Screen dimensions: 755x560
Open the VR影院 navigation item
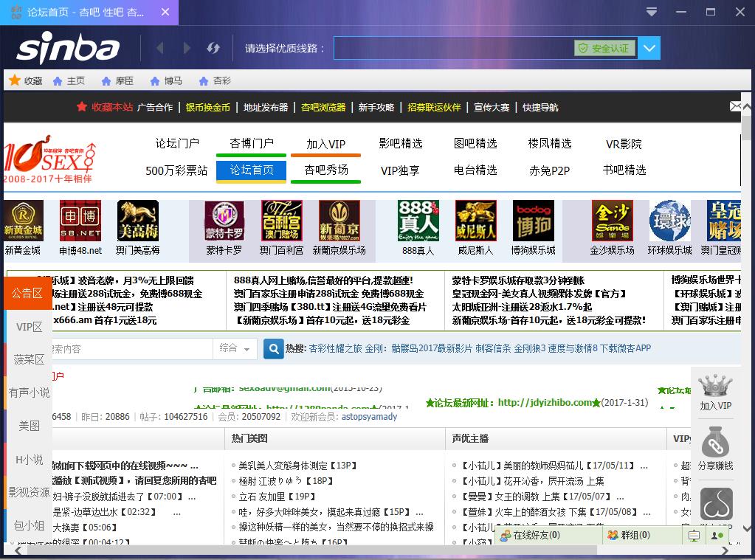click(x=624, y=144)
